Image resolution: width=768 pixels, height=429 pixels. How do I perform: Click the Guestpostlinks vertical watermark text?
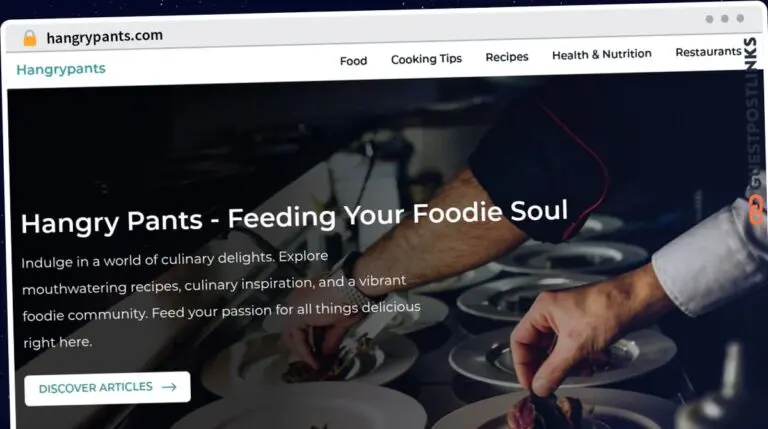point(754,113)
